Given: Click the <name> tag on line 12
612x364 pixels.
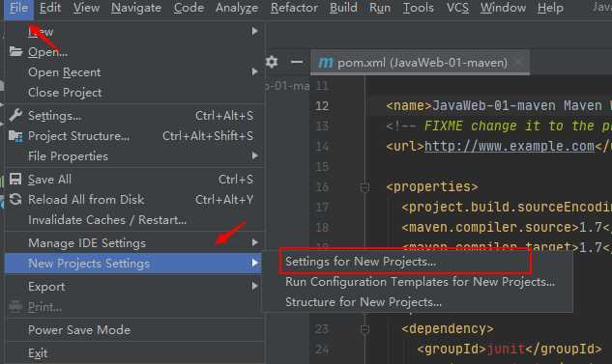Looking at the screenshot, I should tap(409, 105).
